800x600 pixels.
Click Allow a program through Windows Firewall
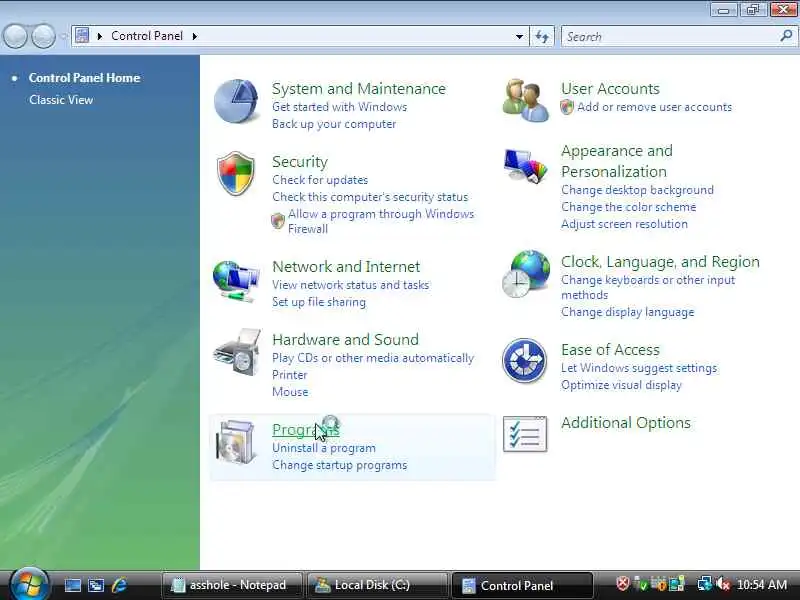coord(381,221)
